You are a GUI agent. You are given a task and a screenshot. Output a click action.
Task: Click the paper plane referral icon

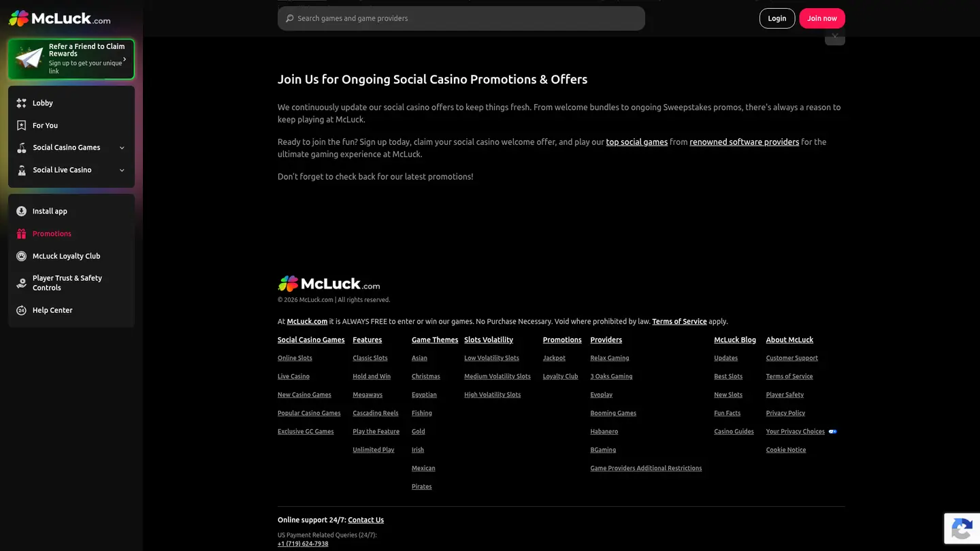pyautogui.click(x=29, y=59)
